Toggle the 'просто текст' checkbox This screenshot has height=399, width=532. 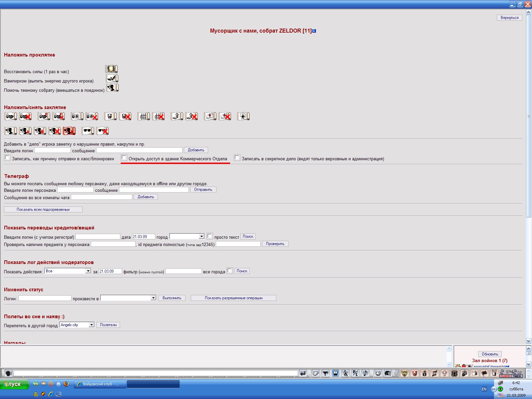click(x=209, y=236)
